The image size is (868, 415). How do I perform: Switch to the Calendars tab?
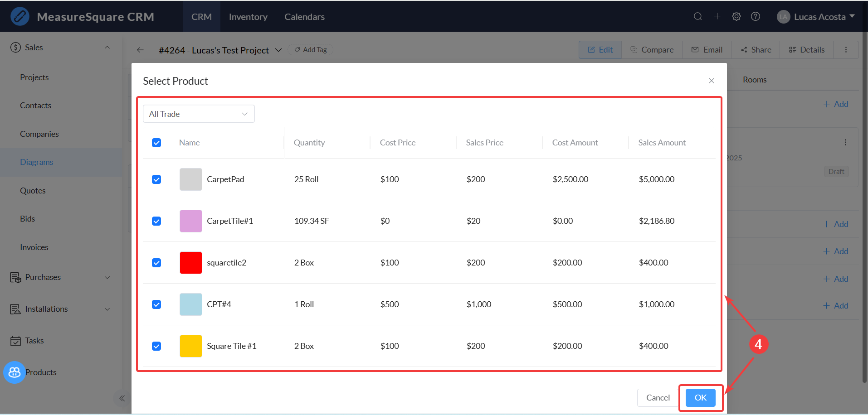click(304, 16)
